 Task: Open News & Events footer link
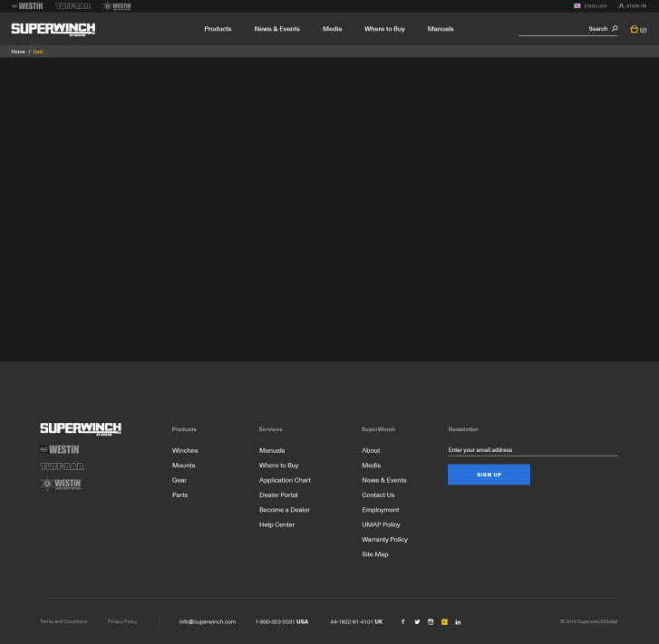point(384,480)
